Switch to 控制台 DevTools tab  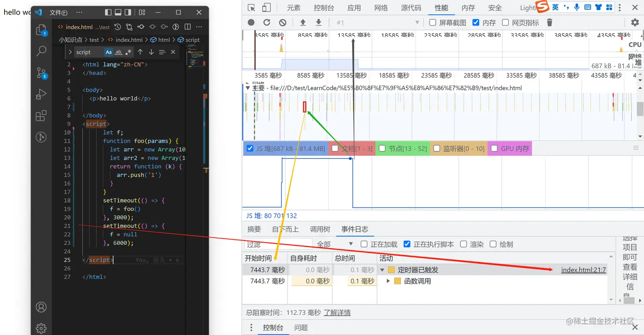324,8
